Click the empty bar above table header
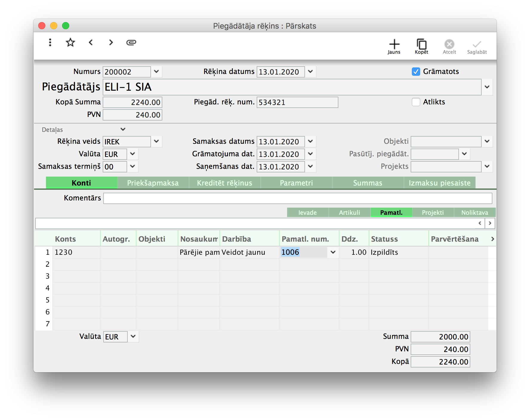This screenshot has width=530, height=420. pyautogui.click(x=255, y=223)
